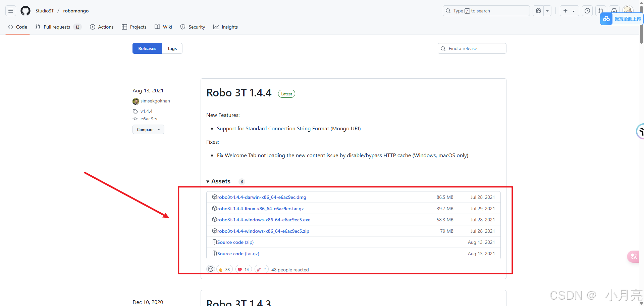Image resolution: width=644 pixels, height=306 pixels.
Task: Click the 'Latest' release badge
Action: click(x=286, y=94)
